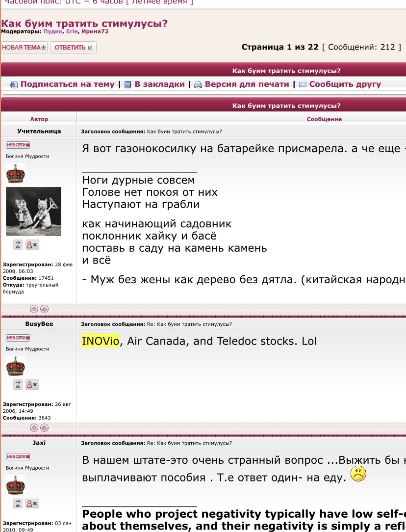Add topic using В закладки link

click(159, 84)
